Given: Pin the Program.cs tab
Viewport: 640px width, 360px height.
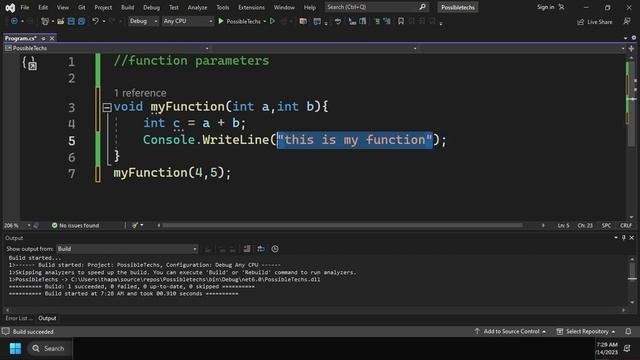Looking at the screenshot, I should click(x=43, y=38).
